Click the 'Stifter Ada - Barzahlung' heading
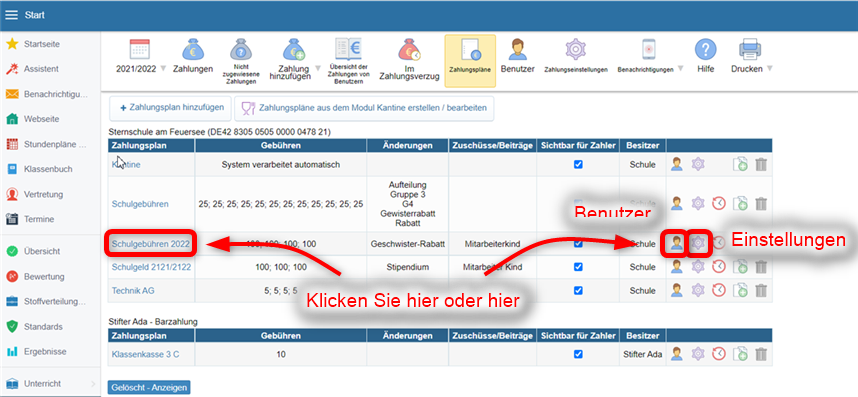This screenshot has height=397, width=858. coord(153,322)
